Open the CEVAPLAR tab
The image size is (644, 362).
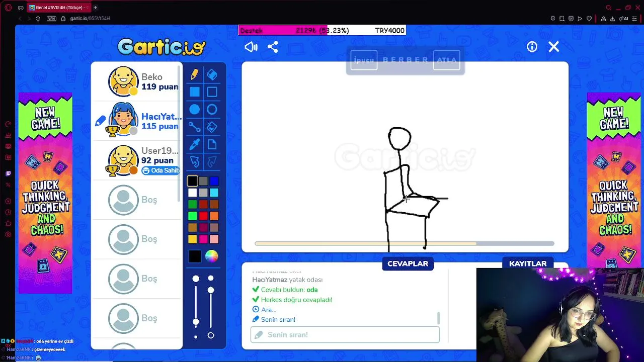408,263
